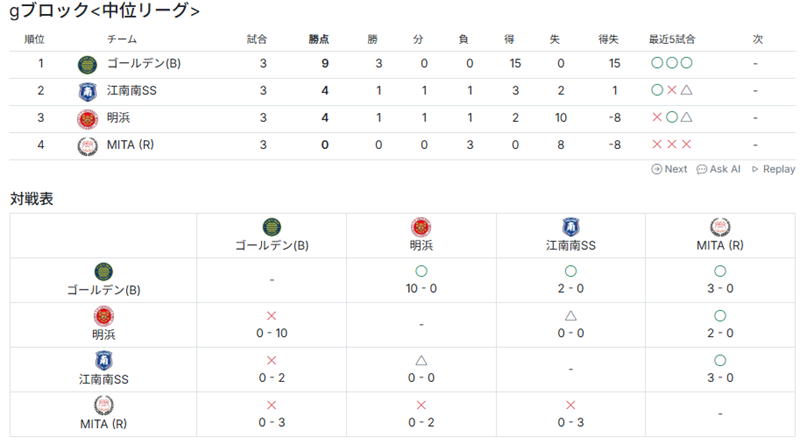Open ゴールデン(B) team link in standings

[x=142, y=65]
